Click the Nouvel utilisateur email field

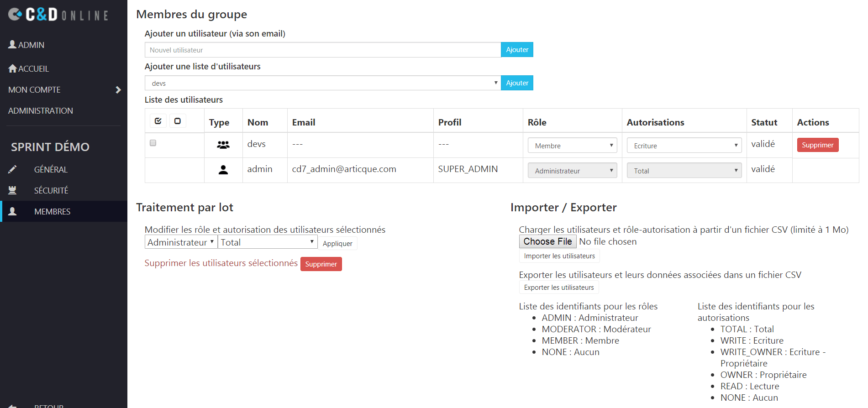coord(322,50)
